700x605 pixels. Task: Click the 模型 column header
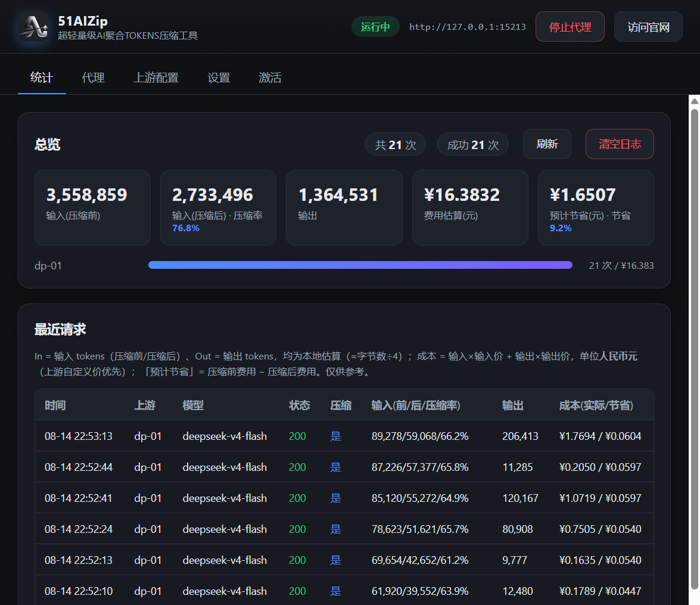click(x=193, y=405)
